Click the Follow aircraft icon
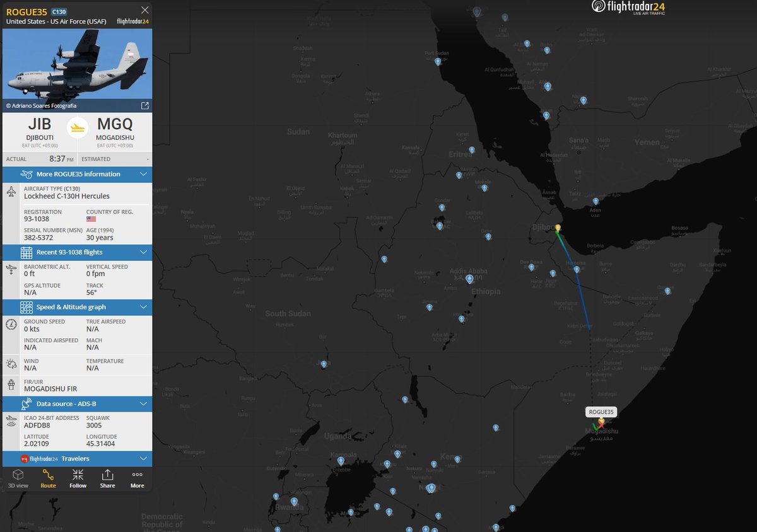This screenshot has width=757, height=532. click(78, 478)
